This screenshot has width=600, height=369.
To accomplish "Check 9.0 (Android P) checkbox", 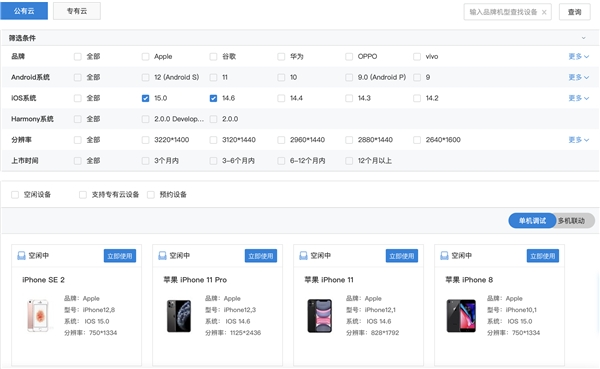I will tap(349, 77).
